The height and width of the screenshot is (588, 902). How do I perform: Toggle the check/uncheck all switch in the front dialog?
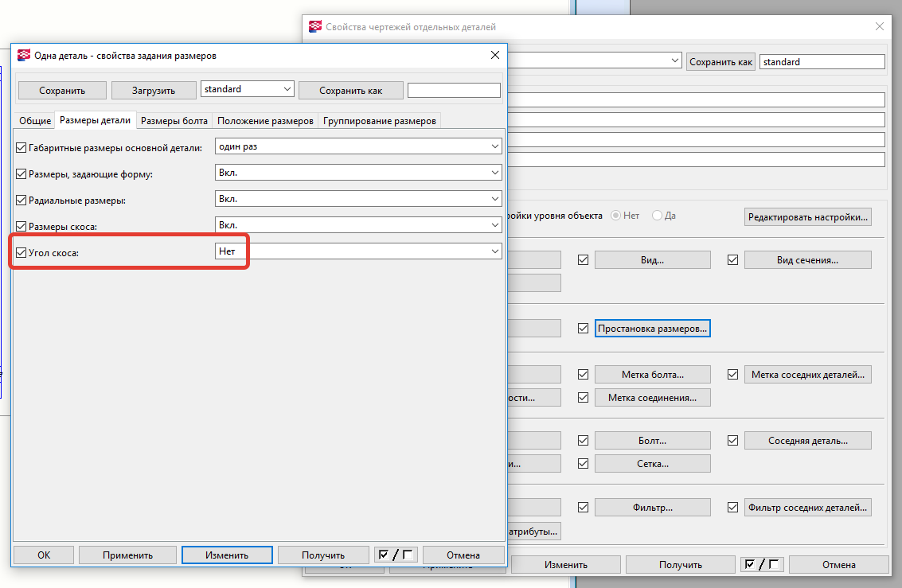396,555
